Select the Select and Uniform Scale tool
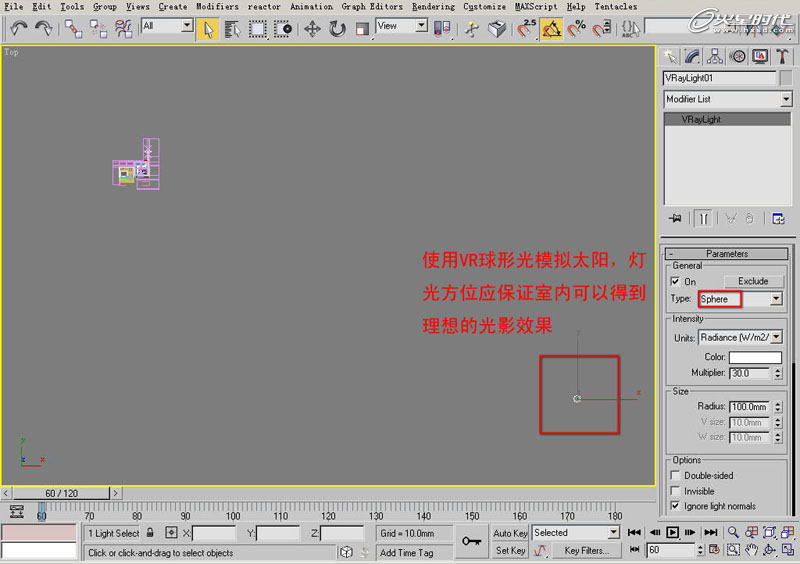Viewport: 800px width, 564px height. (x=362, y=29)
